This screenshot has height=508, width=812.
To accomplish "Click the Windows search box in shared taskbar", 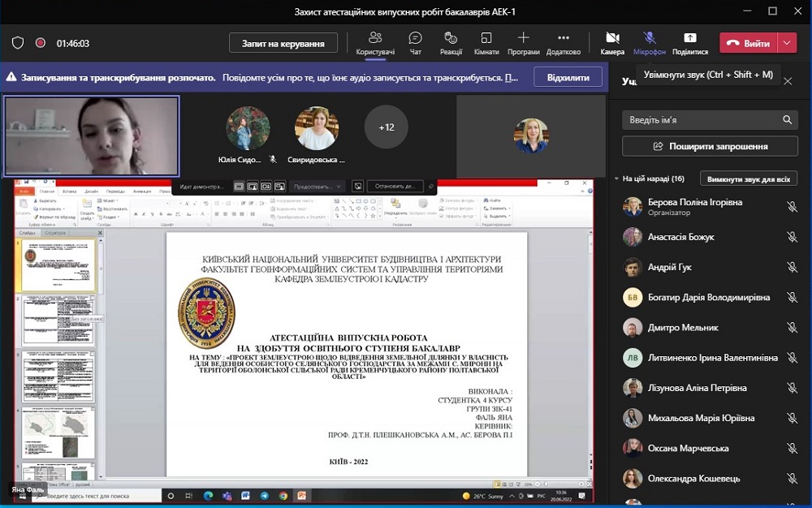I will [97, 496].
